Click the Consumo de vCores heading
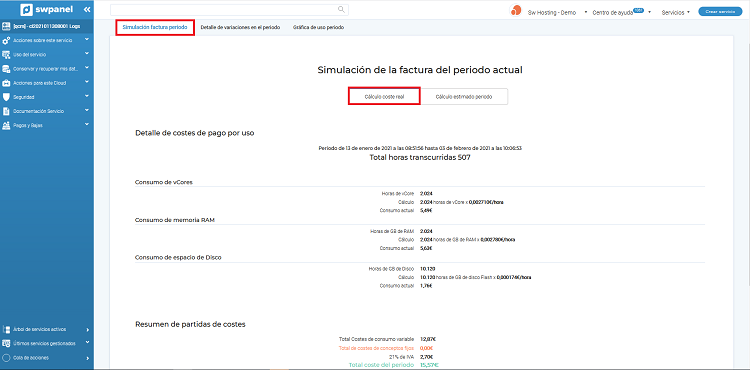Viewport: 750px width, 370px height. 164,182
